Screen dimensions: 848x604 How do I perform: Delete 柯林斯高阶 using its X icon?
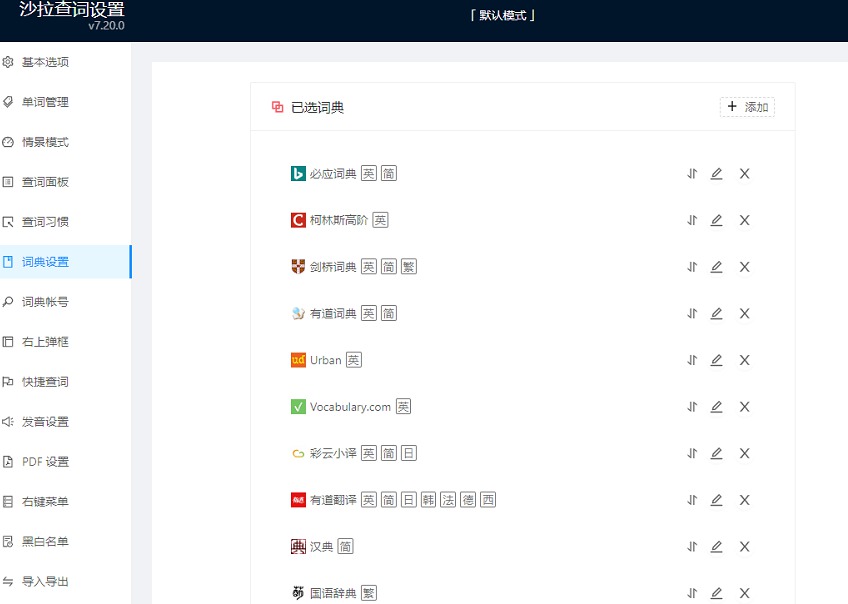click(745, 220)
